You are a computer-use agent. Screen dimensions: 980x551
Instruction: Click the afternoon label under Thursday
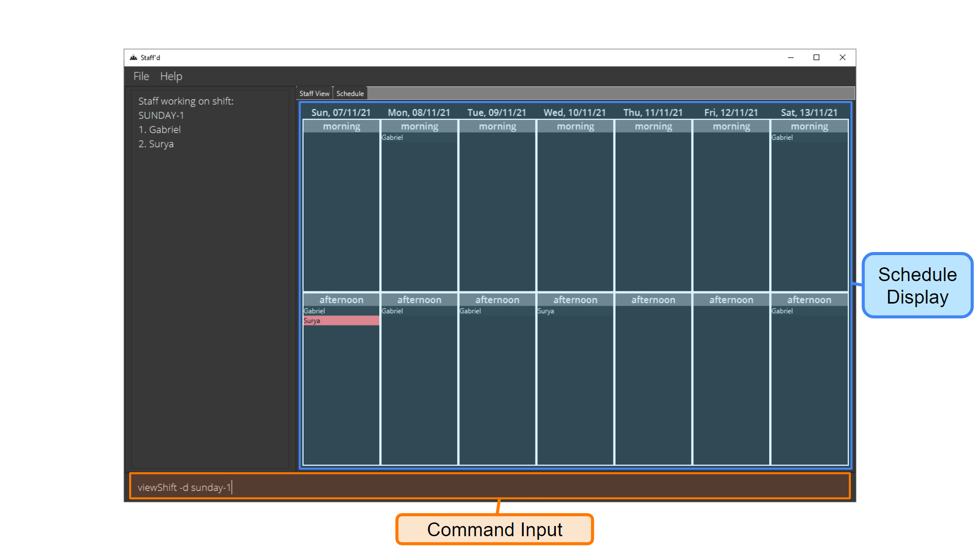[x=653, y=300]
